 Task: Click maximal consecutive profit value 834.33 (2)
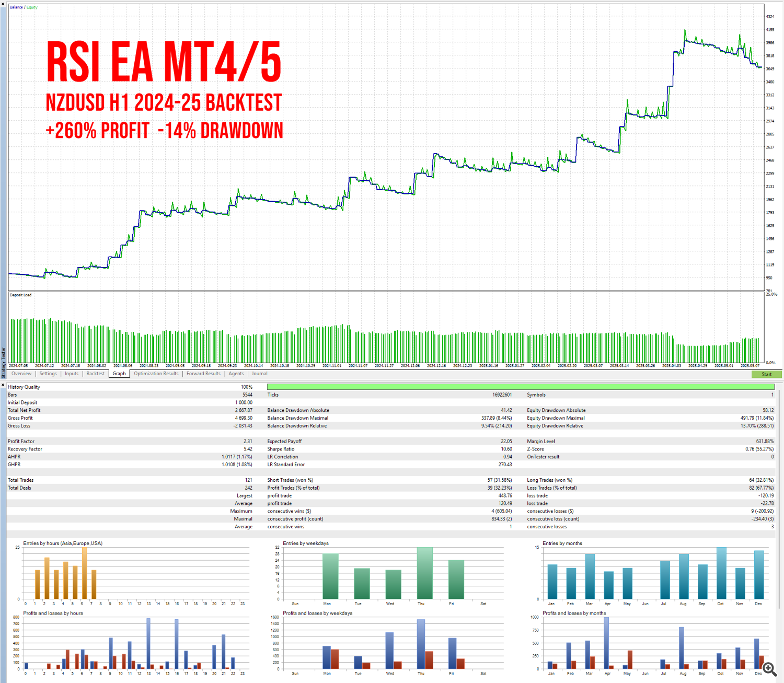[501, 519]
